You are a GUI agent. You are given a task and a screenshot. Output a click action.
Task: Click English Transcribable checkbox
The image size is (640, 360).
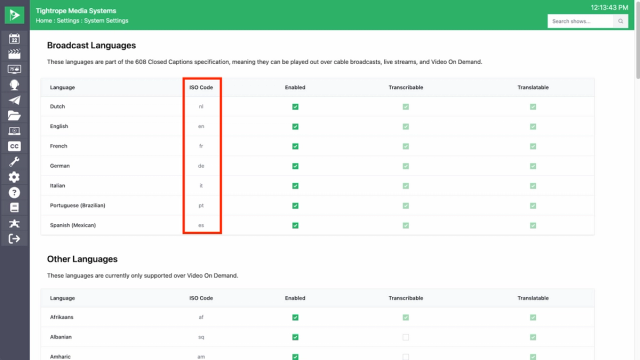pos(406,127)
